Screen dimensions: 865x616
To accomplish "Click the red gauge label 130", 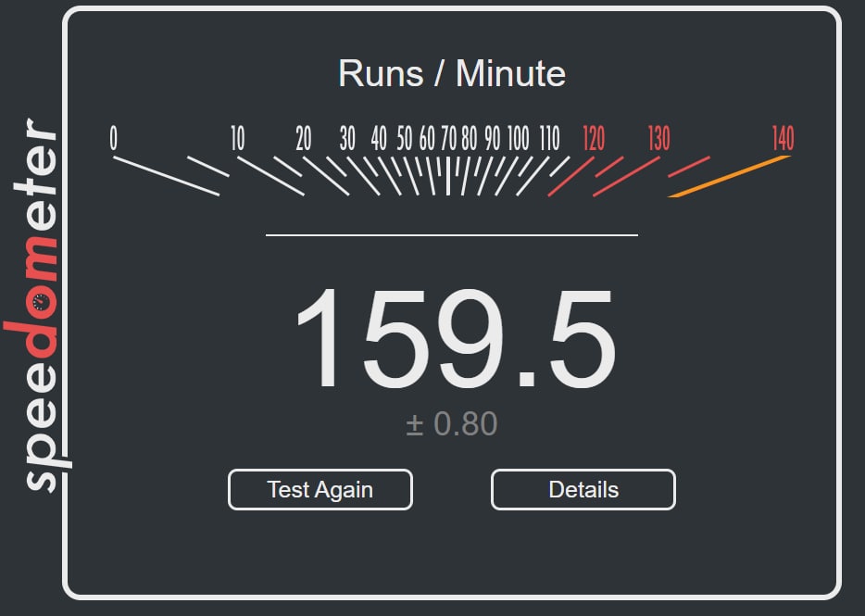I will [x=658, y=138].
